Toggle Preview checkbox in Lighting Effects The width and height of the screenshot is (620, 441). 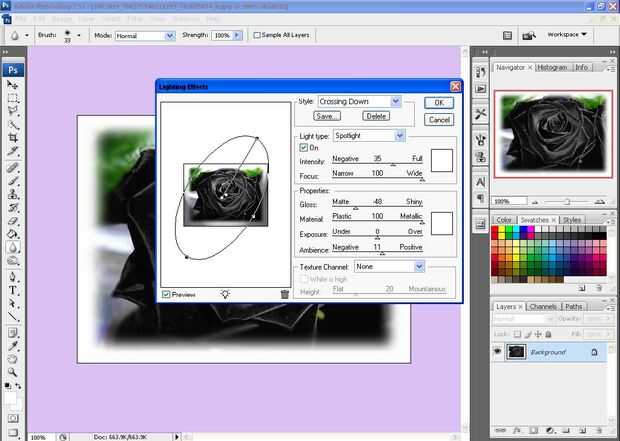pyautogui.click(x=166, y=294)
